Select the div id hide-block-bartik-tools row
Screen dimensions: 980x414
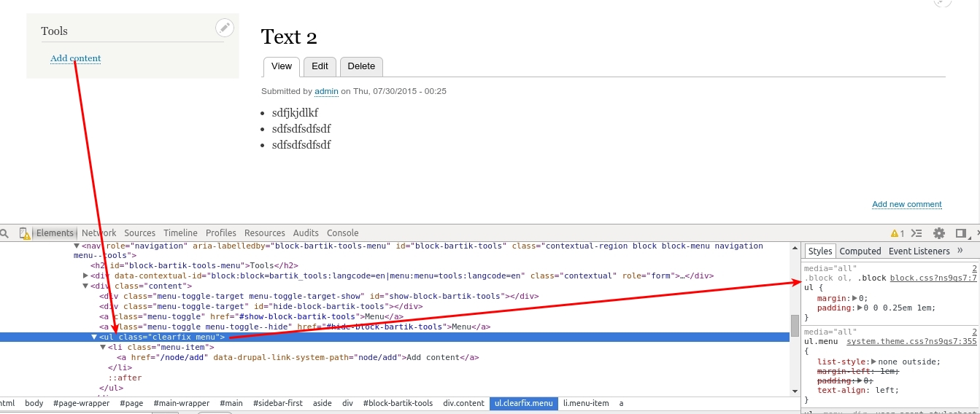[261, 307]
